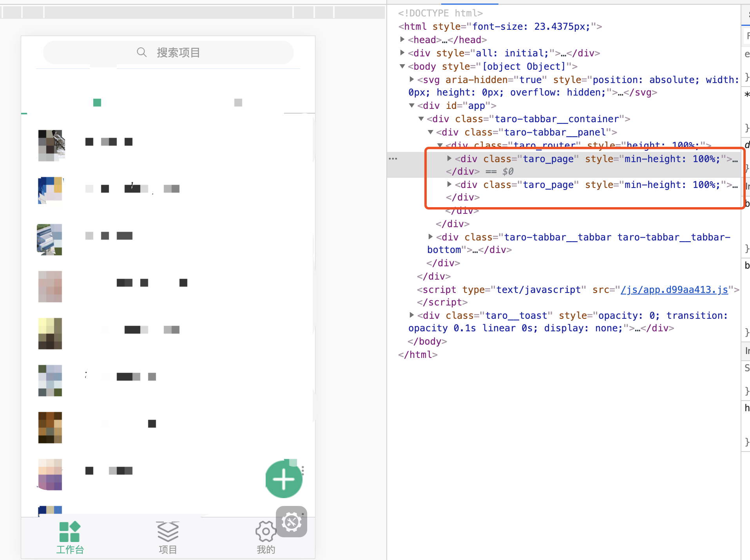Collapse the taro-tabbar__container node
Viewport: 750px width, 560px height.
pyautogui.click(x=421, y=119)
